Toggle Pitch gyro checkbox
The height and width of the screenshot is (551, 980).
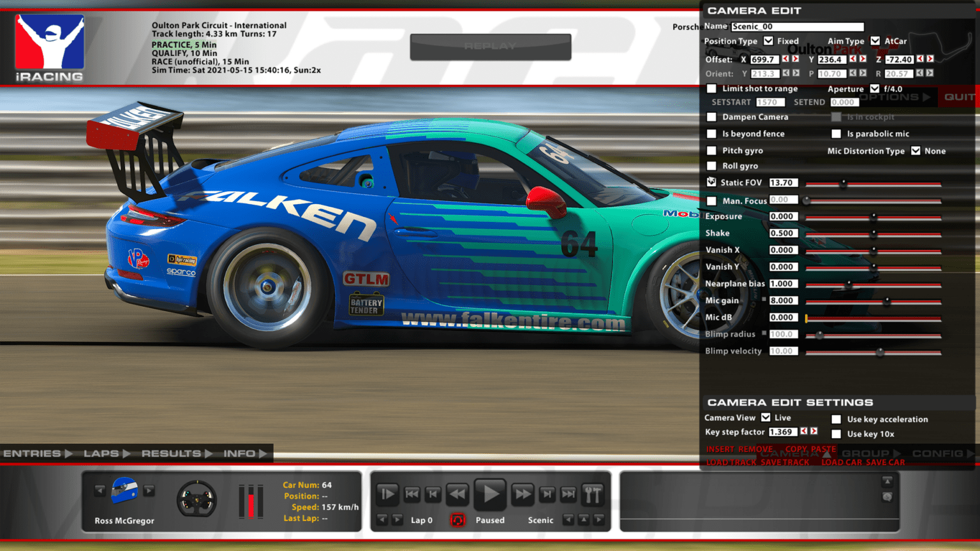pos(711,151)
